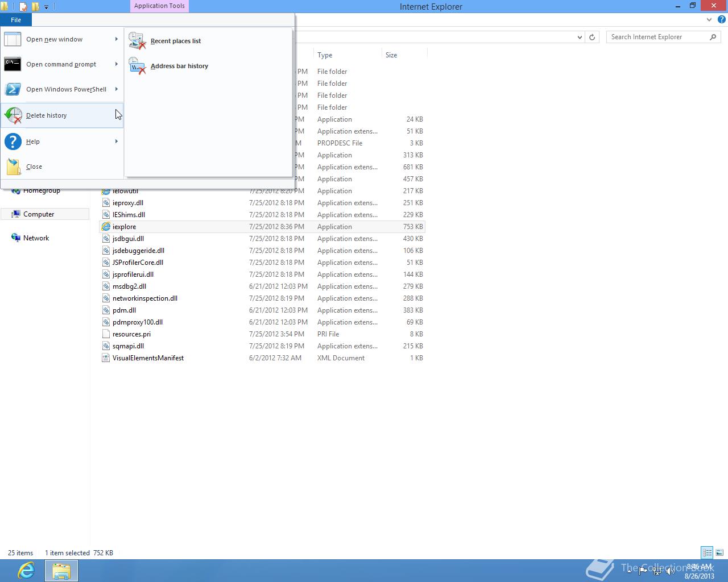The height and width of the screenshot is (582, 728).
Task: Choose Open Windows PowerShell menu entry
Action: click(62, 89)
